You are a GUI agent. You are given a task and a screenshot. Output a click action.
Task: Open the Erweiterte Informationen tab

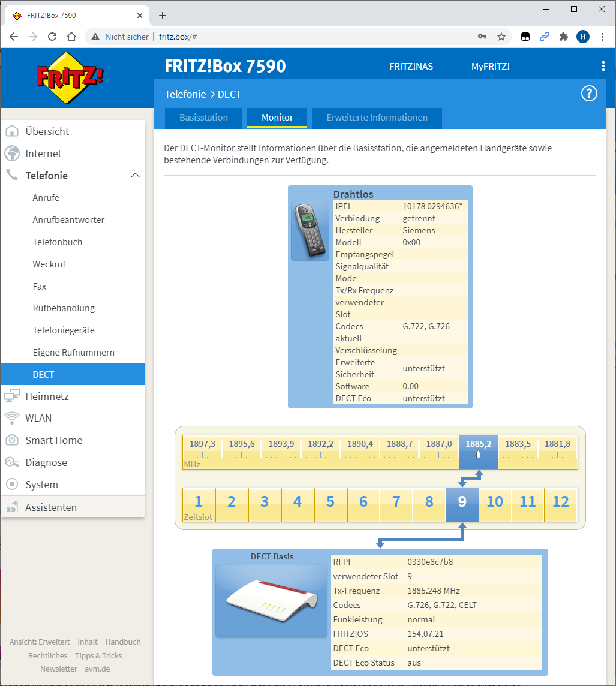point(377,118)
